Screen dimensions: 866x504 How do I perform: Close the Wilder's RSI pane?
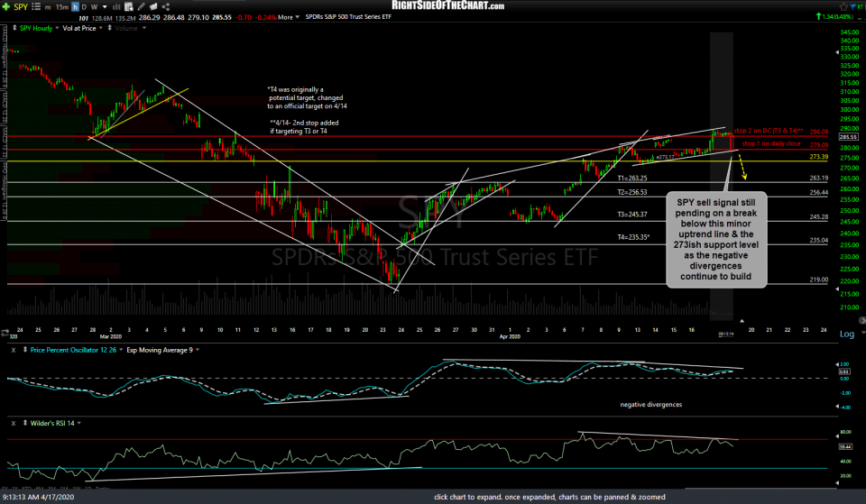(14, 424)
